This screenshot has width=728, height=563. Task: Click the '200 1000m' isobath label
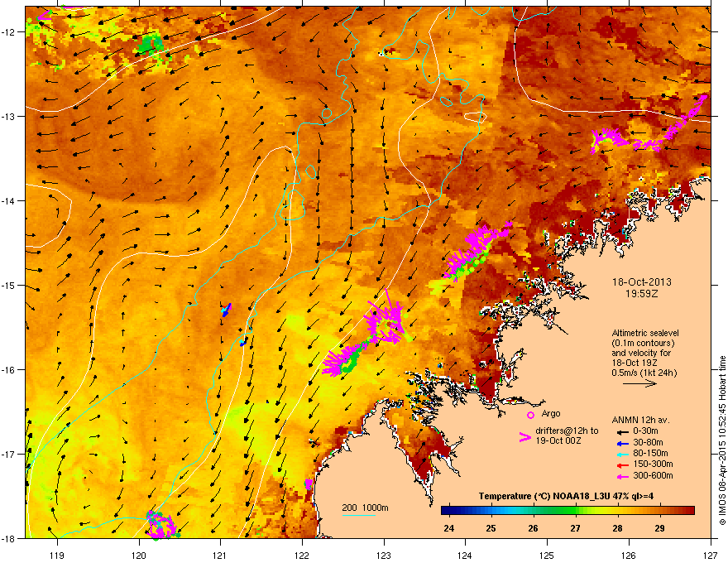(365, 508)
